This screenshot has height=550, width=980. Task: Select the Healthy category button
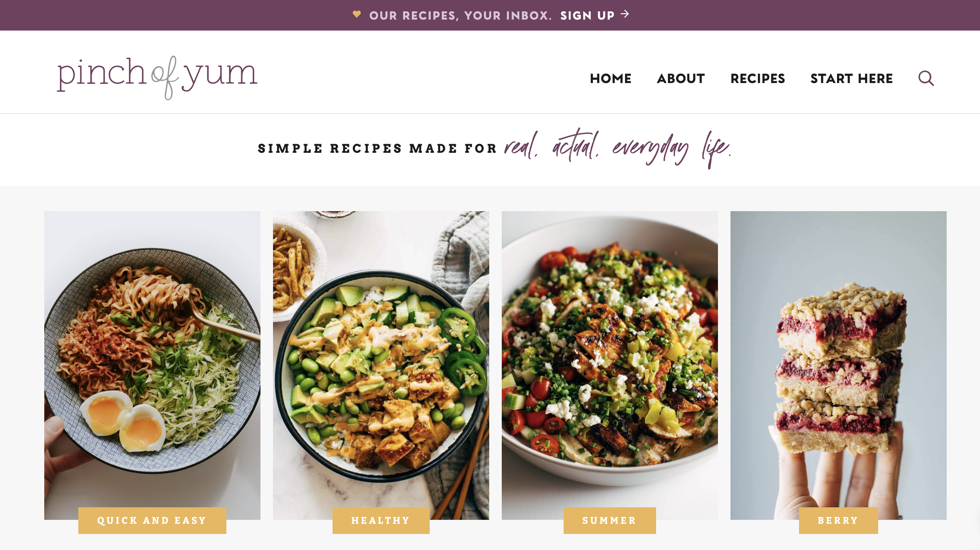pos(381,520)
